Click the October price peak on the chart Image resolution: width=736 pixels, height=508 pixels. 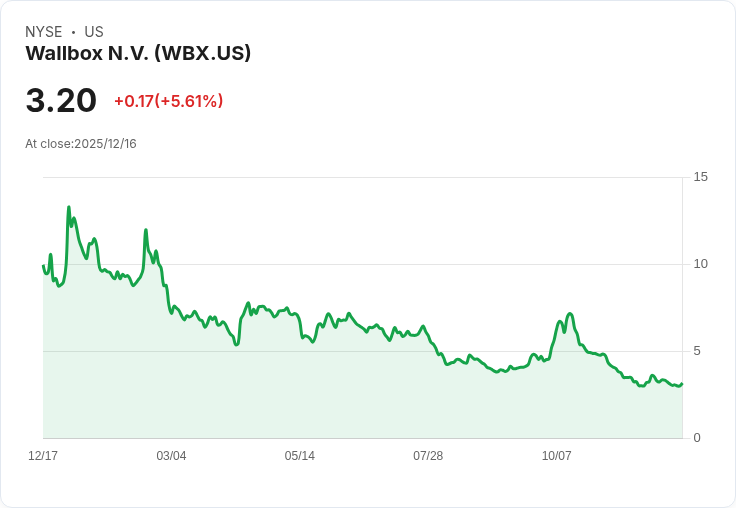569,314
